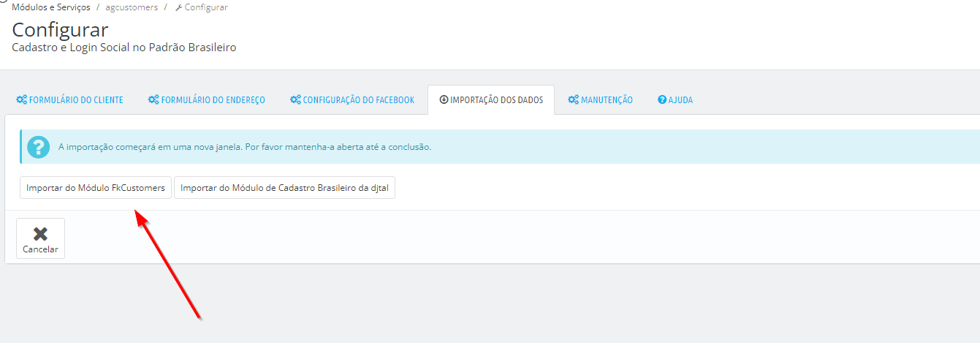Click the X icon above Cancelar
Image resolution: width=980 pixels, height=343 pixels.
point(40,234)
